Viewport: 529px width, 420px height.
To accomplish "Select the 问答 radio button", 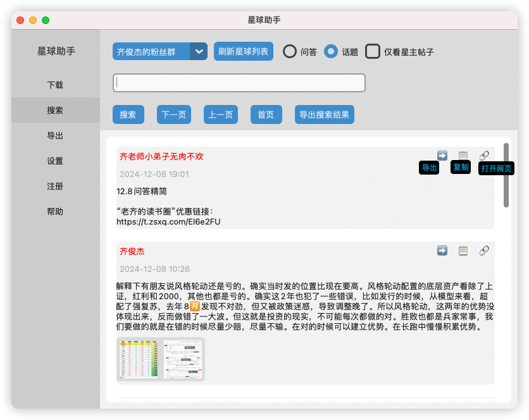I will (x=290, y=52).
